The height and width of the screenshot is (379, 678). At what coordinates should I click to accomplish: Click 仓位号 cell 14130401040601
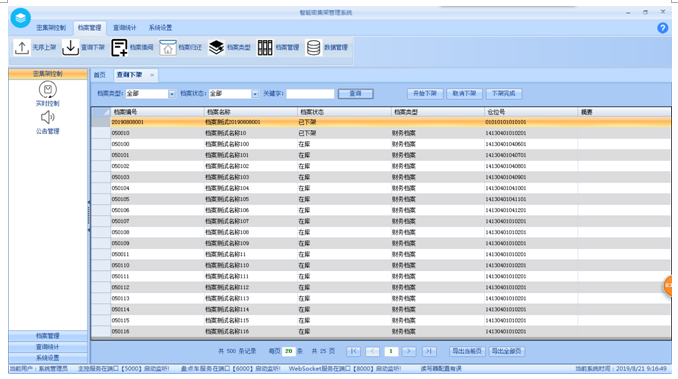click(x=531, y=144)
